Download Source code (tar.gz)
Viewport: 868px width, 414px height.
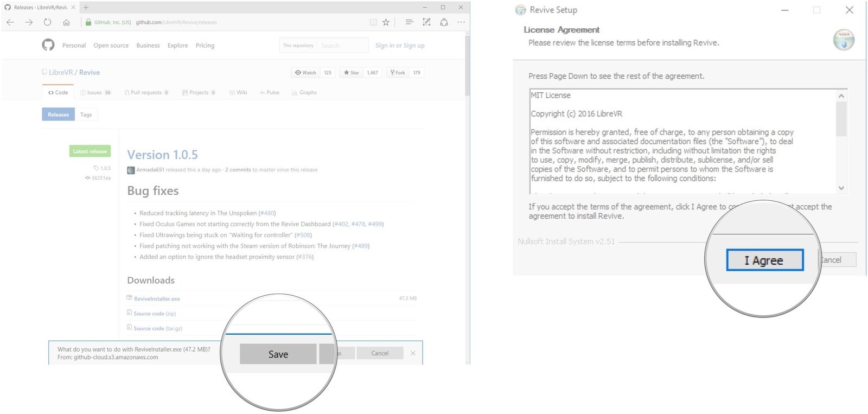[158, 328]
